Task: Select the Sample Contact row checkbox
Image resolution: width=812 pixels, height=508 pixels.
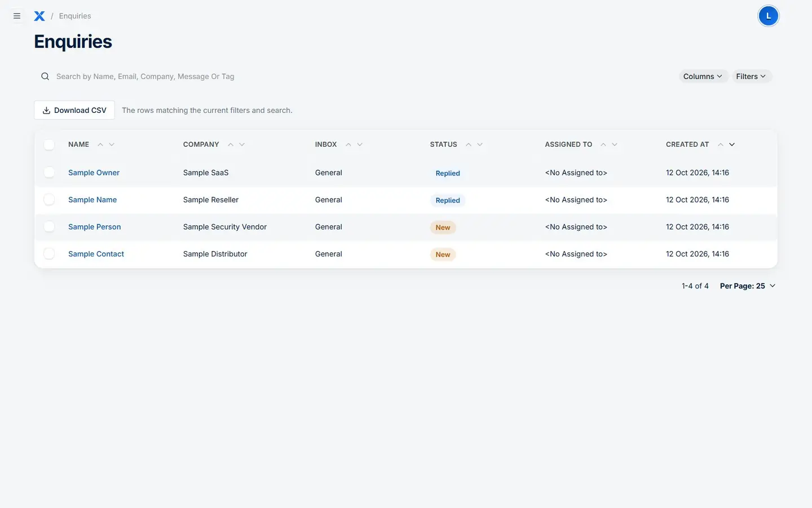Action: point(49,253)
